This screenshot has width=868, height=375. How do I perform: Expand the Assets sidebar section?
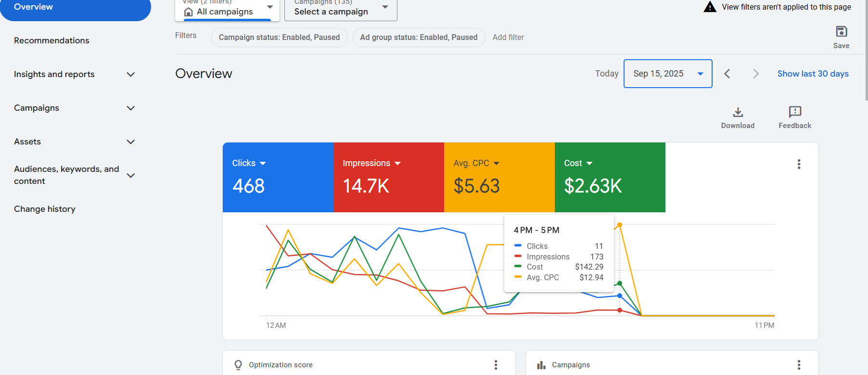tap(130, 142)
